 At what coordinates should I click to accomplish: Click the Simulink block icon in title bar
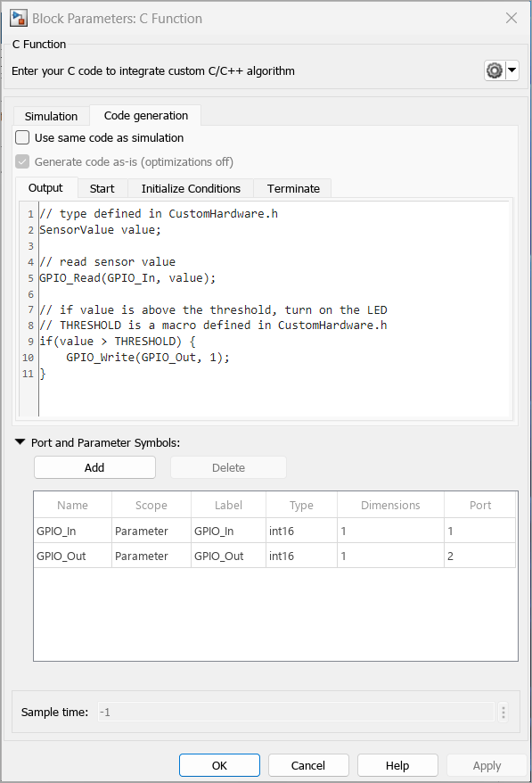(19, 19)
